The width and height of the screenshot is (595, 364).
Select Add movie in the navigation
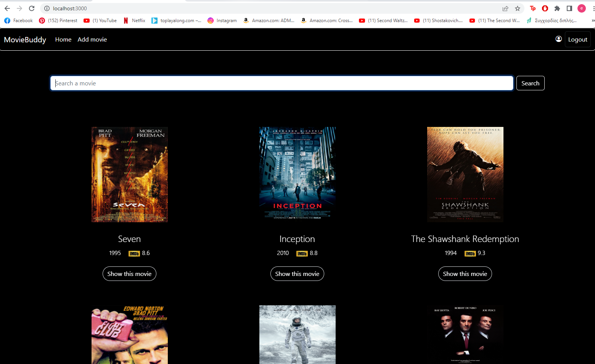click(92, 39)
